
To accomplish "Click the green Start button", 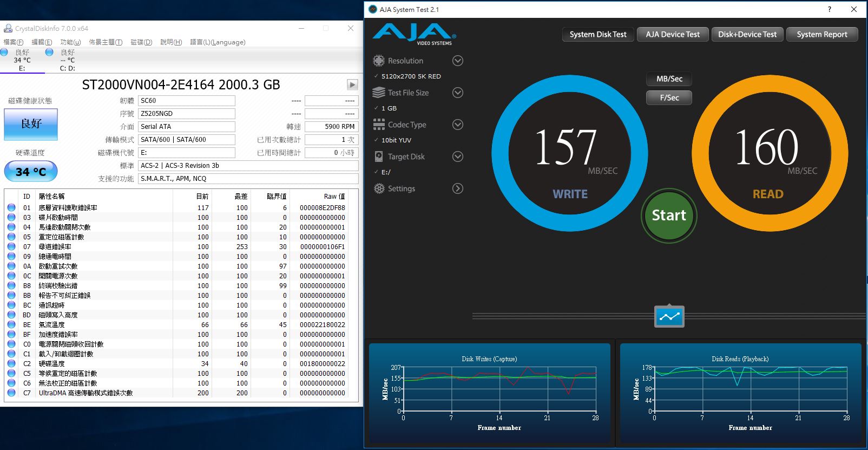I will 669,215.
